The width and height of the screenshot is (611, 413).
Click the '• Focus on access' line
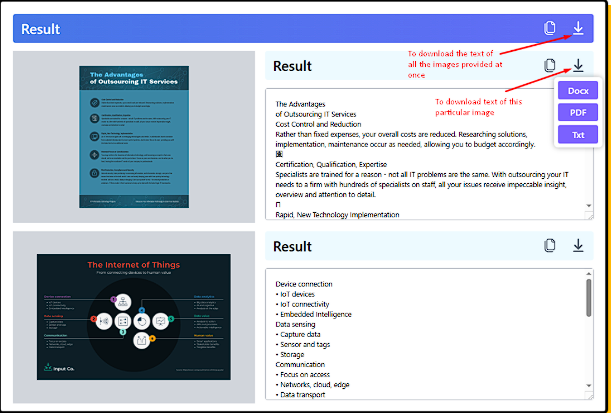pos(302,374)
